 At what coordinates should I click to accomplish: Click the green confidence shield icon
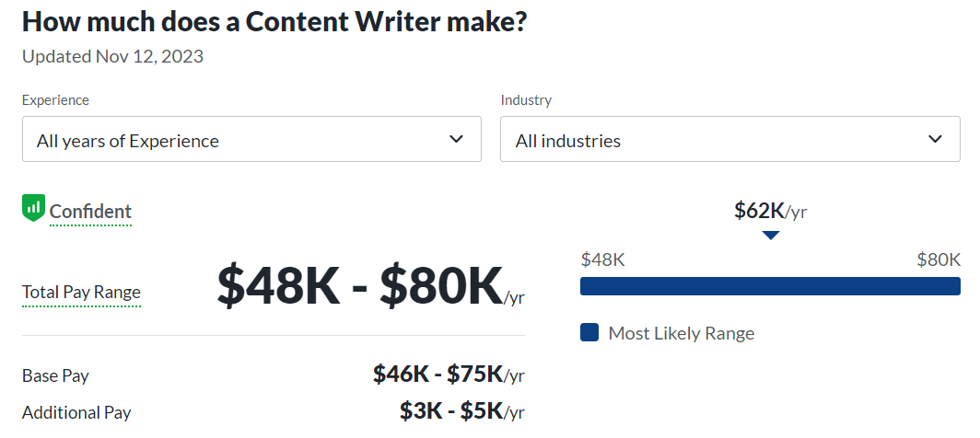coord(33,208)
